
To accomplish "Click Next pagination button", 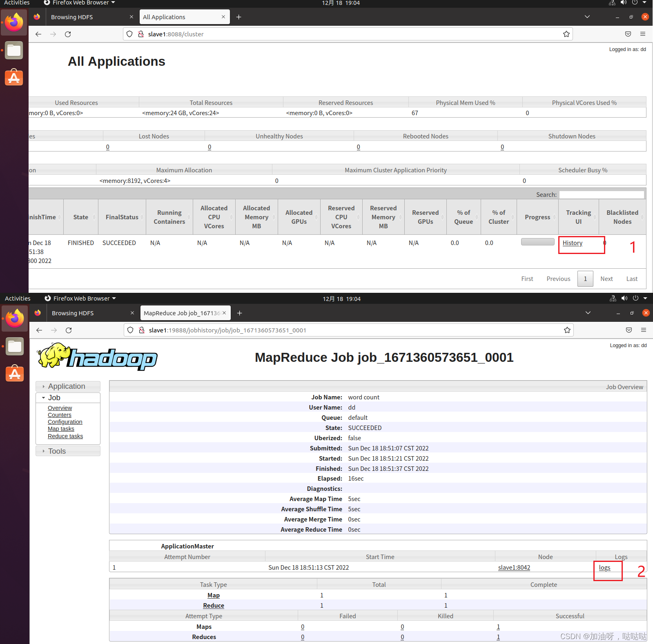I will pyautogui.click(x=606, y=279).
